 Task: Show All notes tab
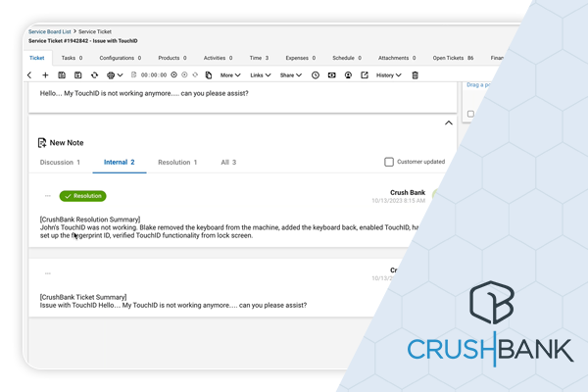coord(228,162)
